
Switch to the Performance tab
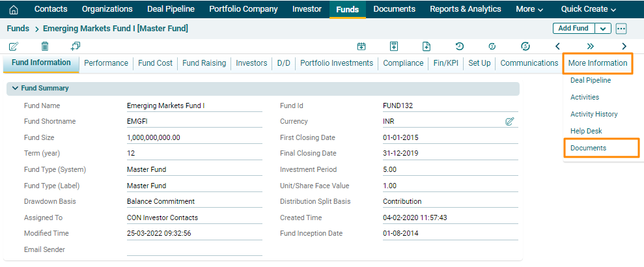[106, 63]
